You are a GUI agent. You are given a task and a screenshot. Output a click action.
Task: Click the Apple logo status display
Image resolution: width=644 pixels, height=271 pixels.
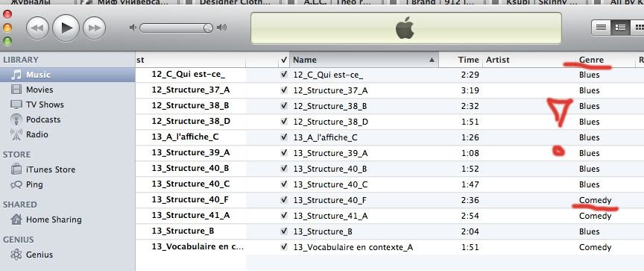click(405, 28)
